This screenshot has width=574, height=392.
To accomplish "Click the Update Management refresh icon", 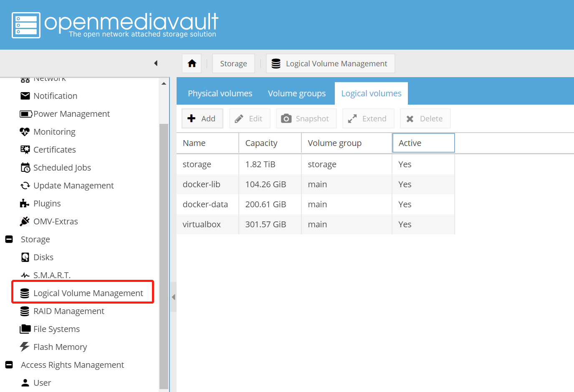I will [25, 186].
